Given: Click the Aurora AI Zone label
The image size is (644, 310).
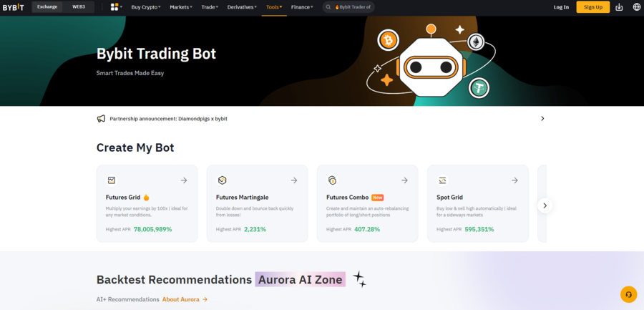Looking at the screenshot, I should tap(301, 280).
